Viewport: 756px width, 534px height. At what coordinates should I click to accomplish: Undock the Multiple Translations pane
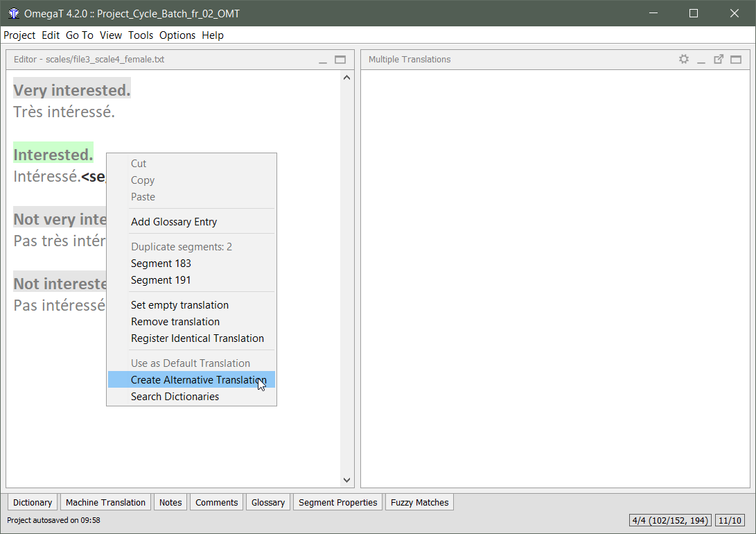point(719,60)
